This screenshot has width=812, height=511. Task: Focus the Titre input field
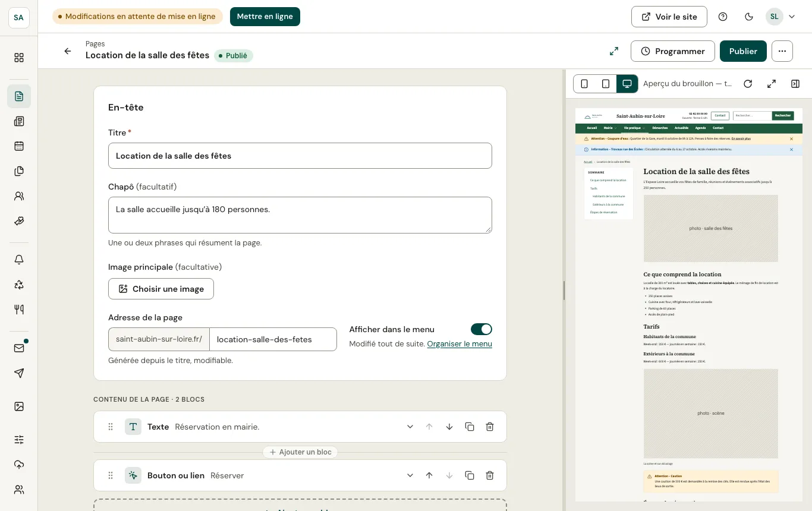[x=300, y=156]
